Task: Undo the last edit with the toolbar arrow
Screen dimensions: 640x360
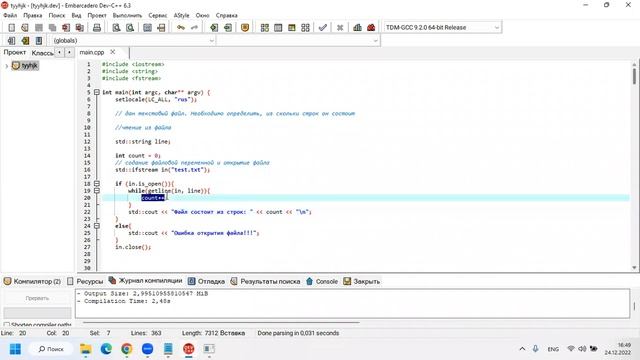Action: [x=181, y=28]
